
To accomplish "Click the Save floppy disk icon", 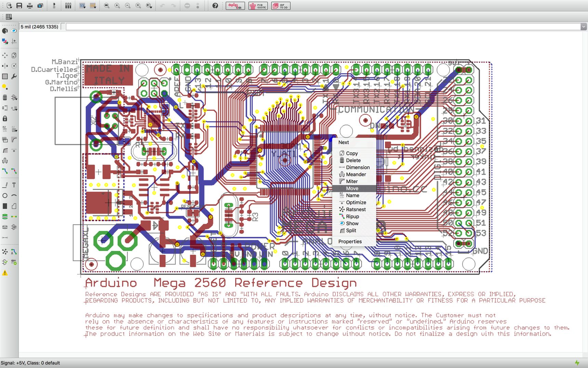I will [19, 5].
